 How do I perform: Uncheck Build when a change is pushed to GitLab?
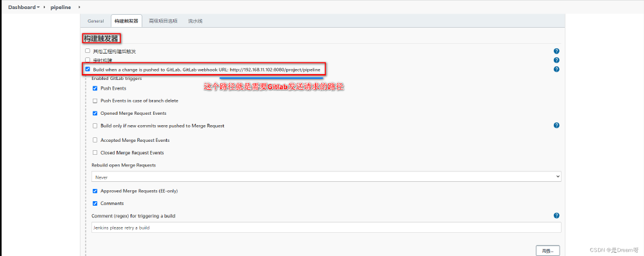click(x=88, y=69)
